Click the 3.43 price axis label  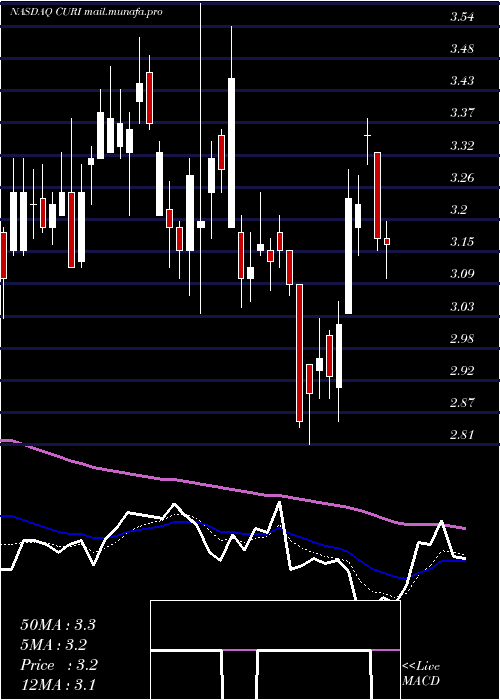click(x=462, y=81)
